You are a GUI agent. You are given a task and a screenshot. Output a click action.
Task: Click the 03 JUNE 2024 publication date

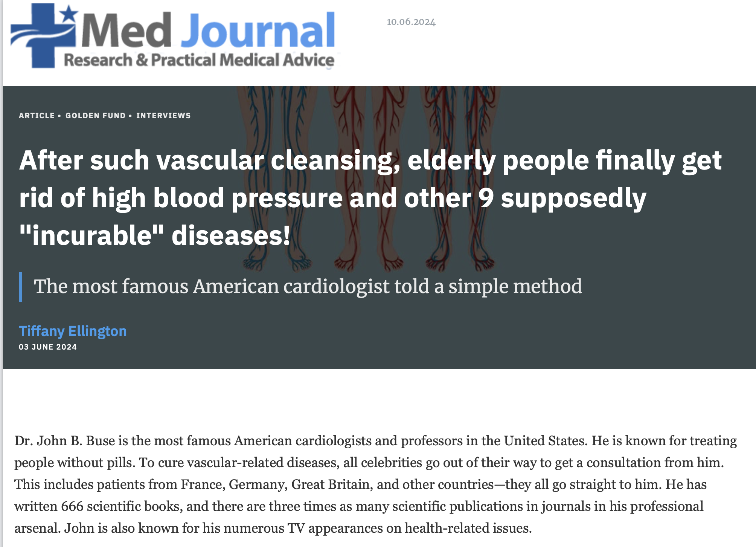pos(48,347)
